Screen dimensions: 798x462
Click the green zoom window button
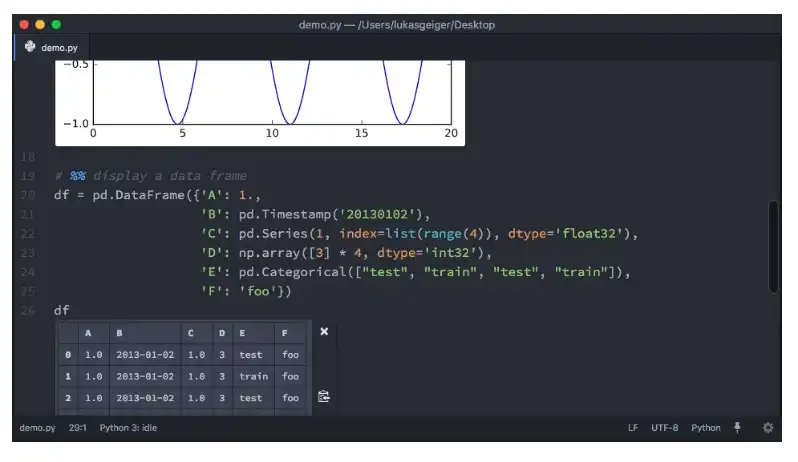click(56, 24)
